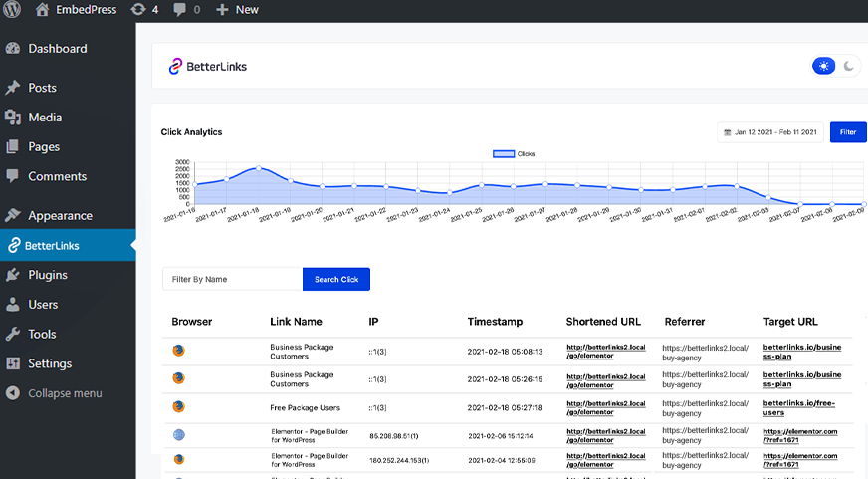Click the Shortened URL column header
The image size is (868, 479).
pos(603,322)
